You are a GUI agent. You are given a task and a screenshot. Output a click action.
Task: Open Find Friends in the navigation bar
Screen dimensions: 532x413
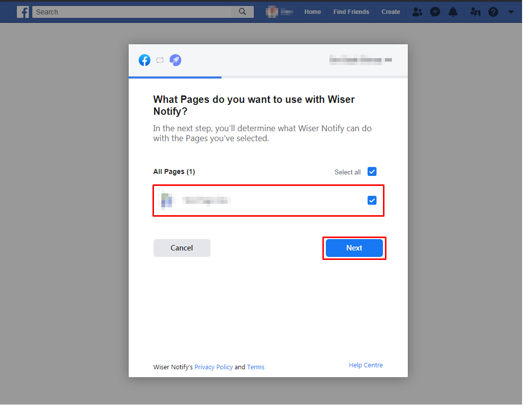[351, 12]
